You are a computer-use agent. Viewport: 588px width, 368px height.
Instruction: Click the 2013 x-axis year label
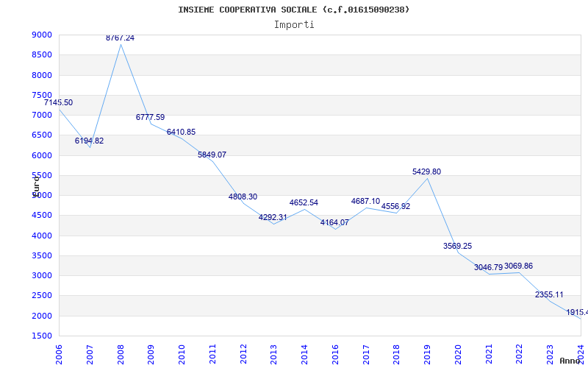(x=273, y=355)
